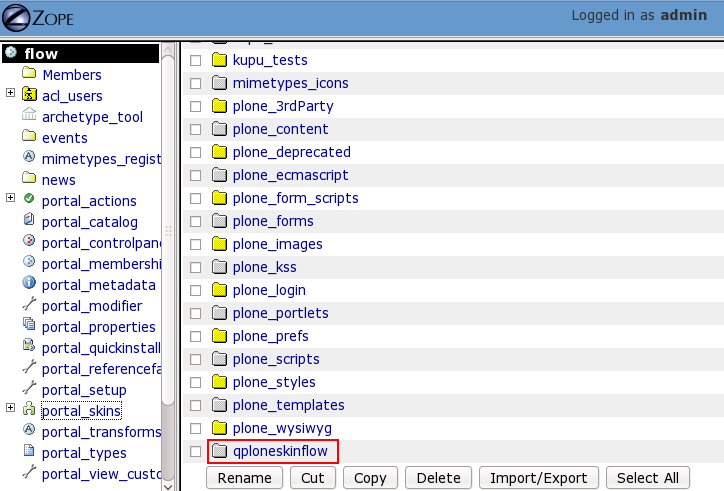Click the portal_quickinstaller icon
Screen dimensions: 724x491
(29, 346)
